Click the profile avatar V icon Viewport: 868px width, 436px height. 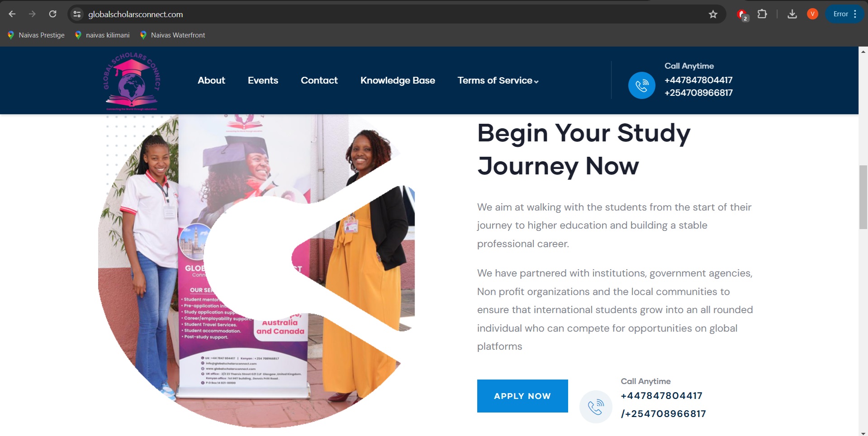[812, 14]
